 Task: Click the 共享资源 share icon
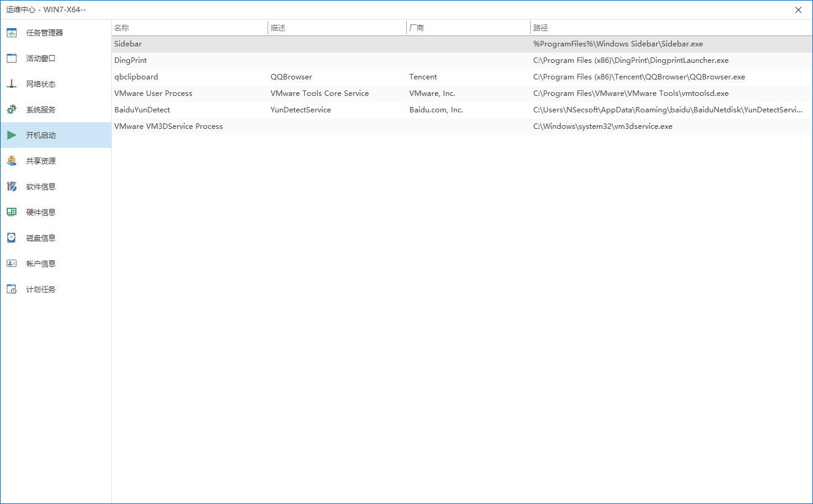click(12, 161)
